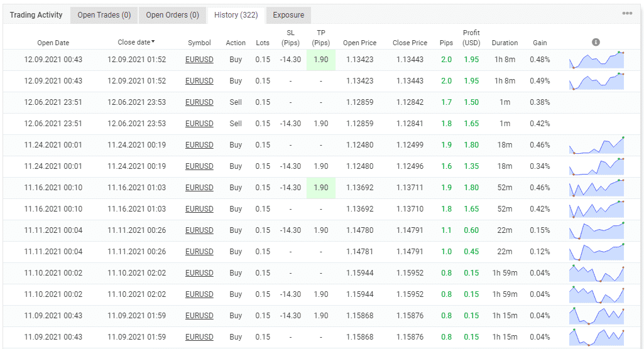Click mini chart in the last row
This screenshot has height=349, width=644.
(597, 337)
